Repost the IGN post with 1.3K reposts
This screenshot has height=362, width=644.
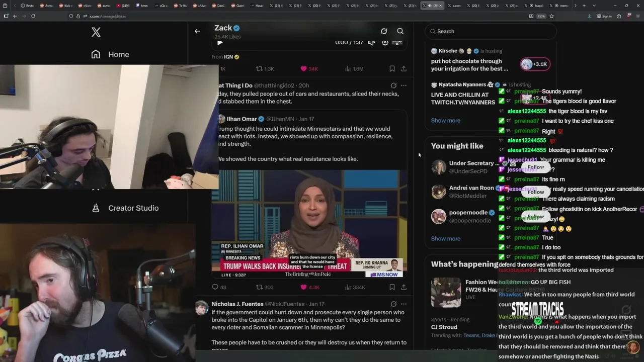pos(265,69)
